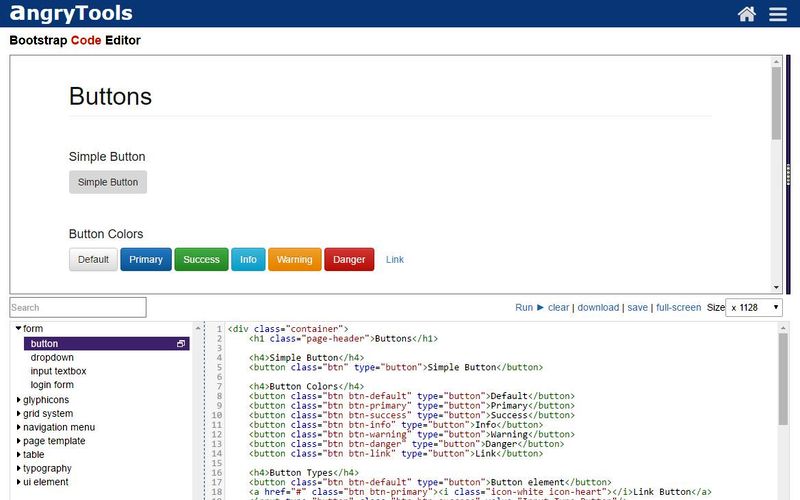Click the code editor scrollbar thumb

[x=783, y=379]
